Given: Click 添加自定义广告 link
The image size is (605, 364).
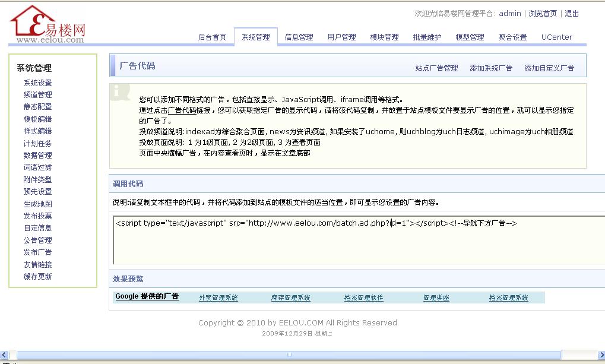Looking at the screenshot, I should [x=549, y=68].
